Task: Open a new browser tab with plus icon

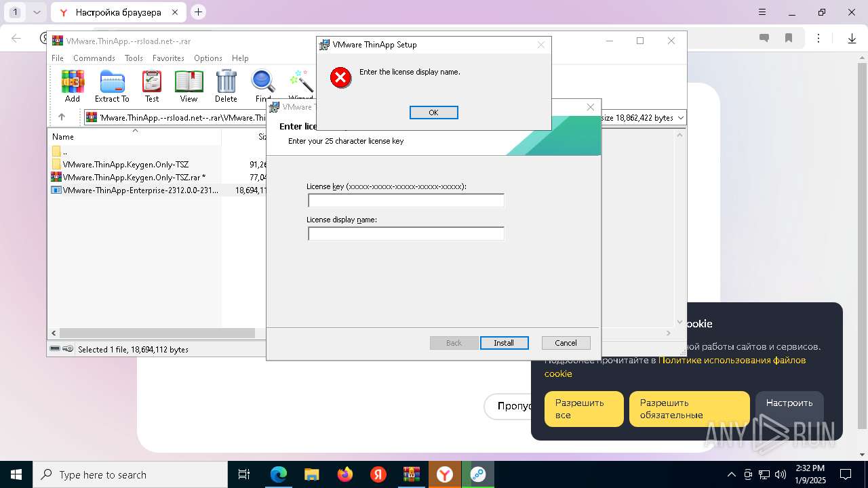Action: [198, 12]
